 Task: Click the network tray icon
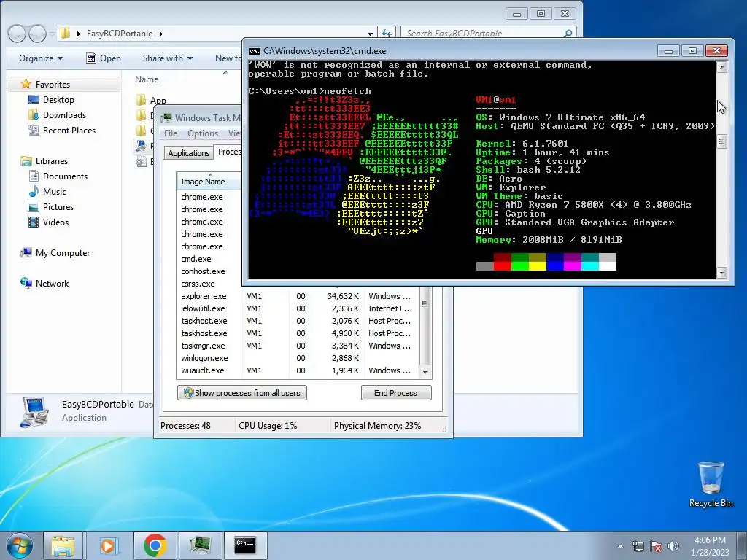638,546
